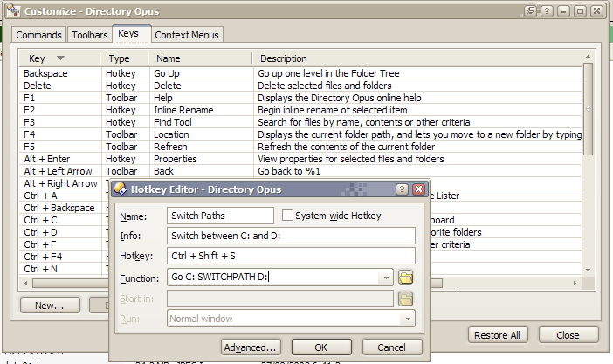Click the Customize window help question mark
Screen dimensions: 613x364
click(547, 11)
